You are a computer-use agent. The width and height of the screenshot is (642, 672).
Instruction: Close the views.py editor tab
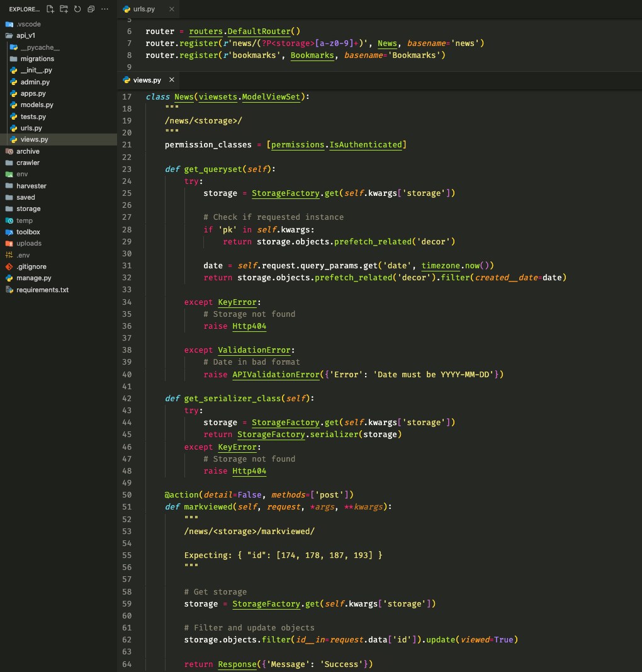[x=172, y=80]
